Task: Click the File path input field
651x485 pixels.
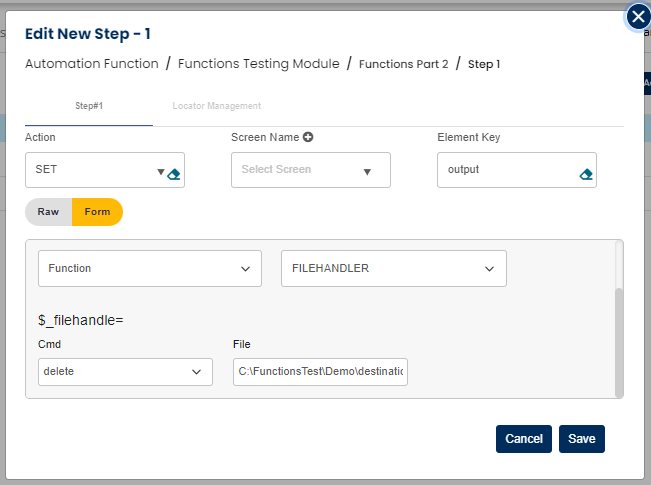Action: coord(320,372)
